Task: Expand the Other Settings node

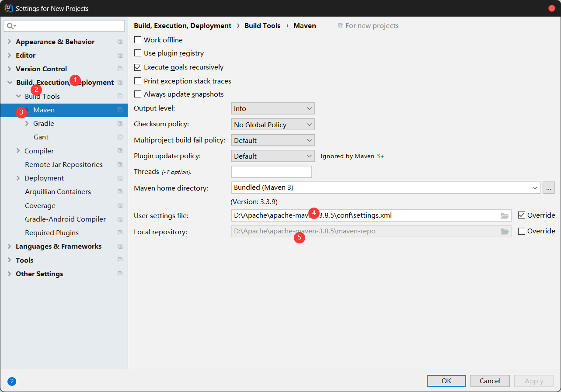Action: pos(9,274)
